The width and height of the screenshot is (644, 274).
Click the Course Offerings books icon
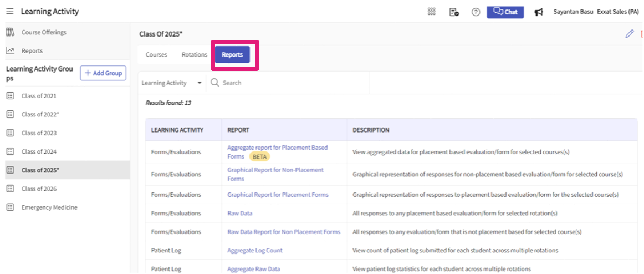(10, 32)
